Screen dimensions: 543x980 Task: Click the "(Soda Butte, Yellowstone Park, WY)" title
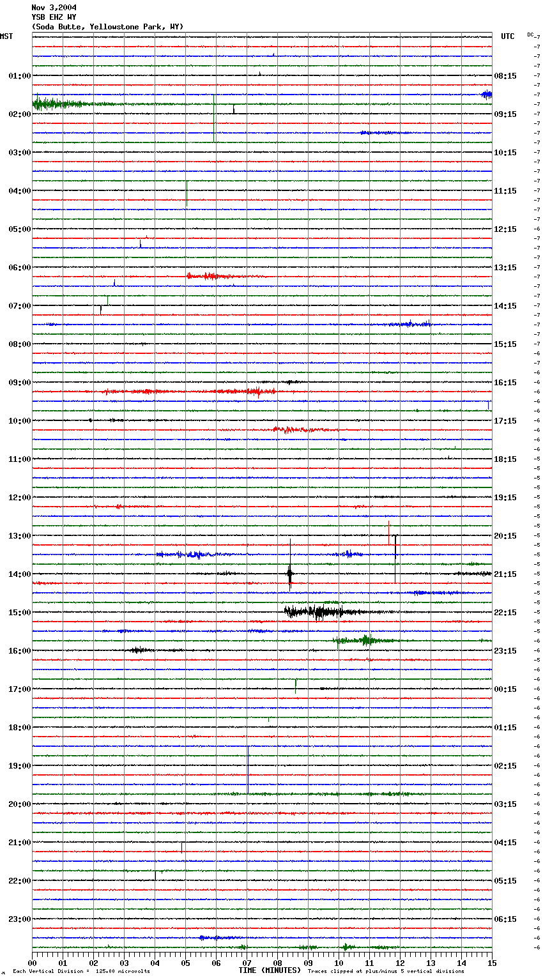click(x=107, y=27)
